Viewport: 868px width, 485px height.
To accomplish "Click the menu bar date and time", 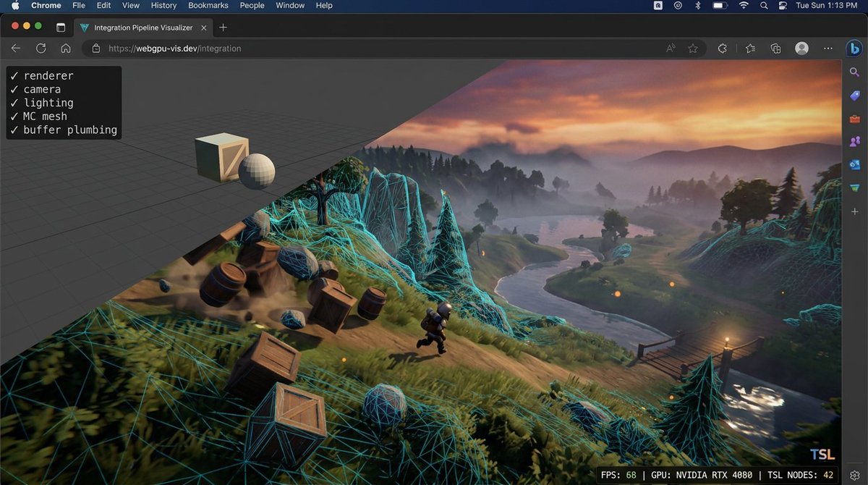I will pyautogui.click(x=828, y=5).
